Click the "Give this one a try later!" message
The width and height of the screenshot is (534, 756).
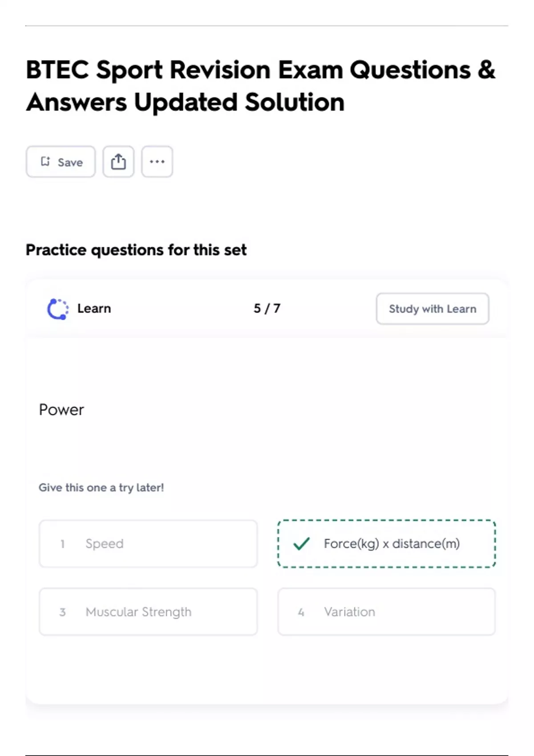click(x=101, y=487)
